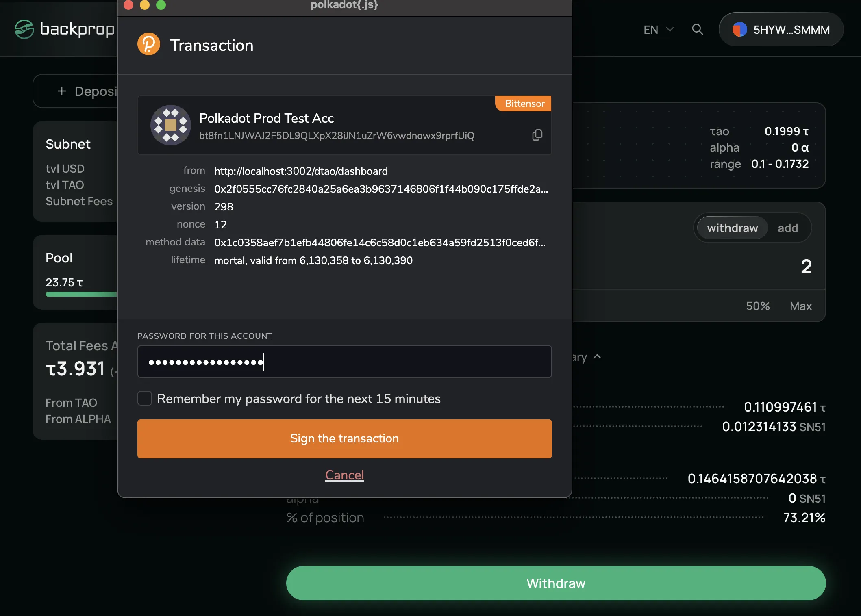The width and height of the screenshot is (861, 616).
Task: Copy the account address with copy icon
Action: [537, 135]
